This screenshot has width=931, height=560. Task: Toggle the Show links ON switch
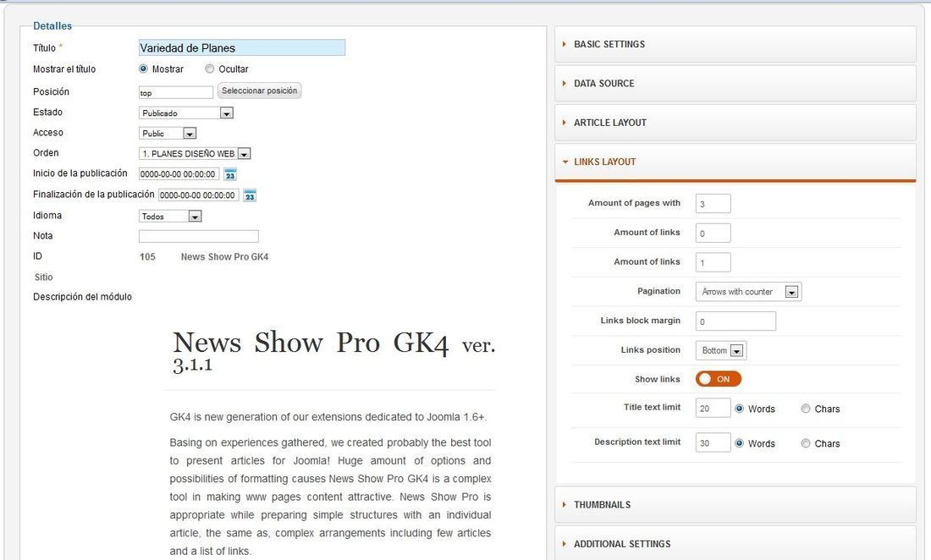(x=719, y=379)
